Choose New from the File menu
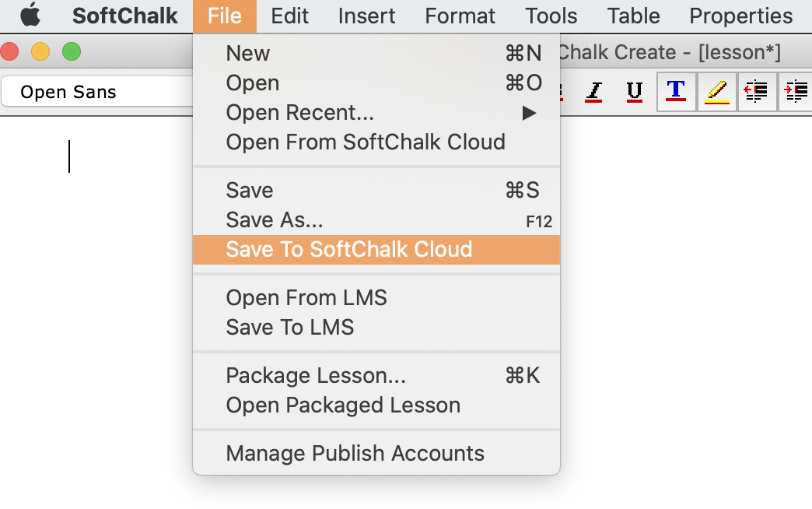The width and height of the screenshot is (812, 509). coord(247,53)
